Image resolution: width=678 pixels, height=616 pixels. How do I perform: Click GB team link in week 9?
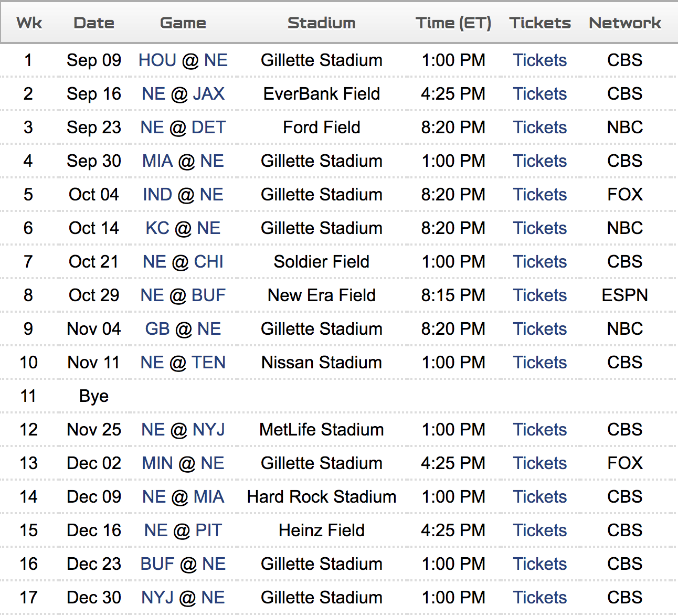157,329
